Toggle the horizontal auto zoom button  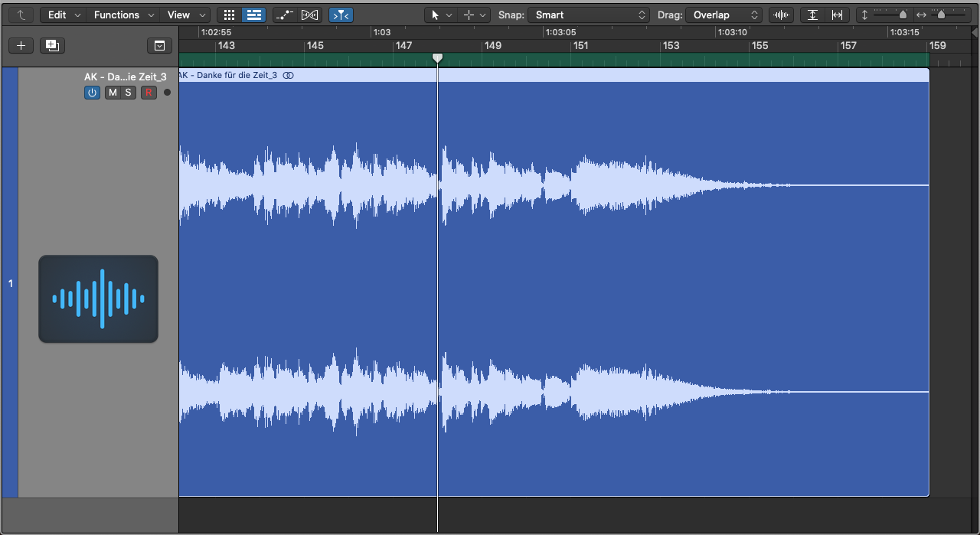click(837, 15)
